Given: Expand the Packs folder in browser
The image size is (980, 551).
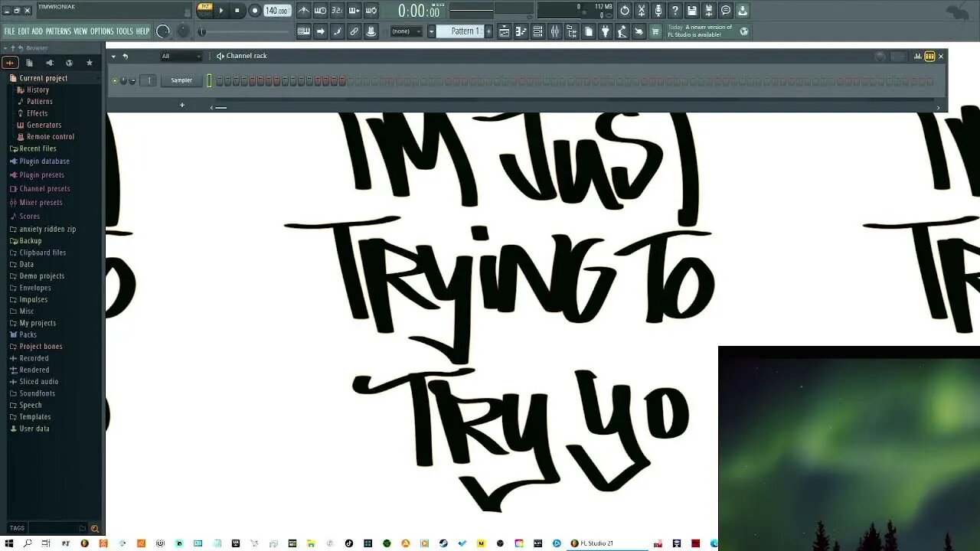Looking at the screenshot, I should (28, 334).
